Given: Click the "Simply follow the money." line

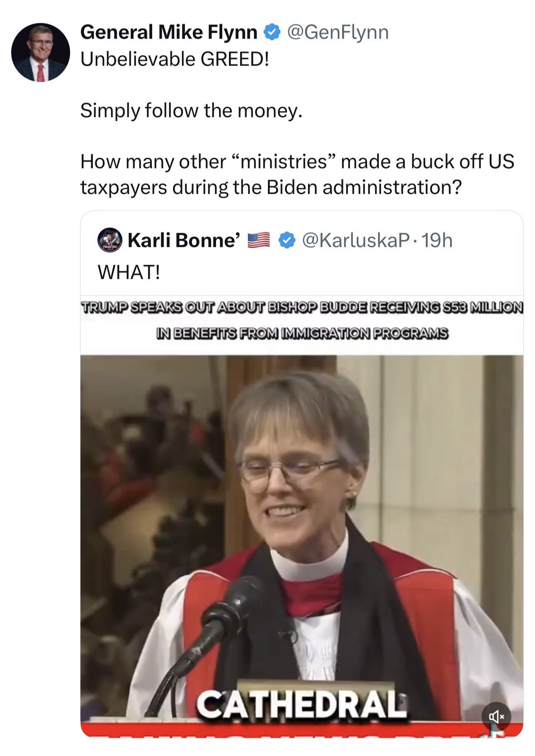Looking at the screenshot, I should click(x=191, y=110).
